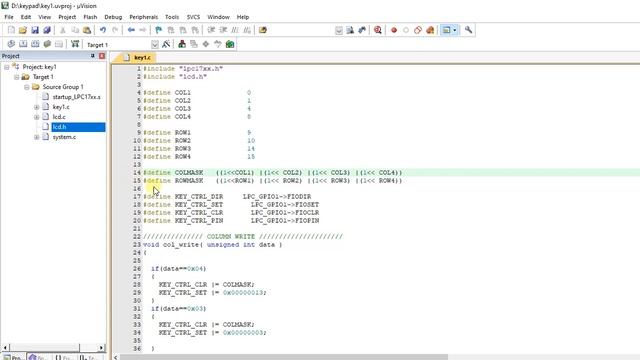Screen dimensions: 640x360
Task: Open the SVCS menu
Action: point(193,17)
